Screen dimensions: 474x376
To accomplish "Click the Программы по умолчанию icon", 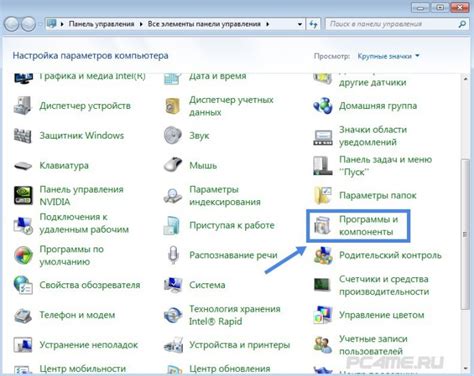I will coord(23,255).
